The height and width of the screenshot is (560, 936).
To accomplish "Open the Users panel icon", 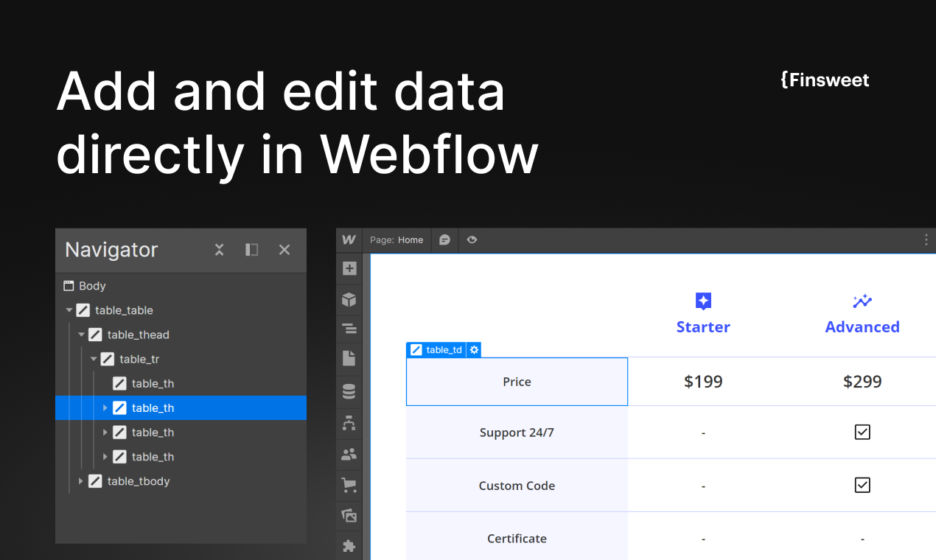I will pos(349,455).
